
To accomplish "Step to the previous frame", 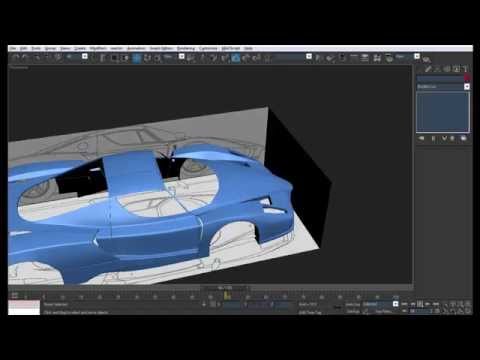I will (412, 304).
